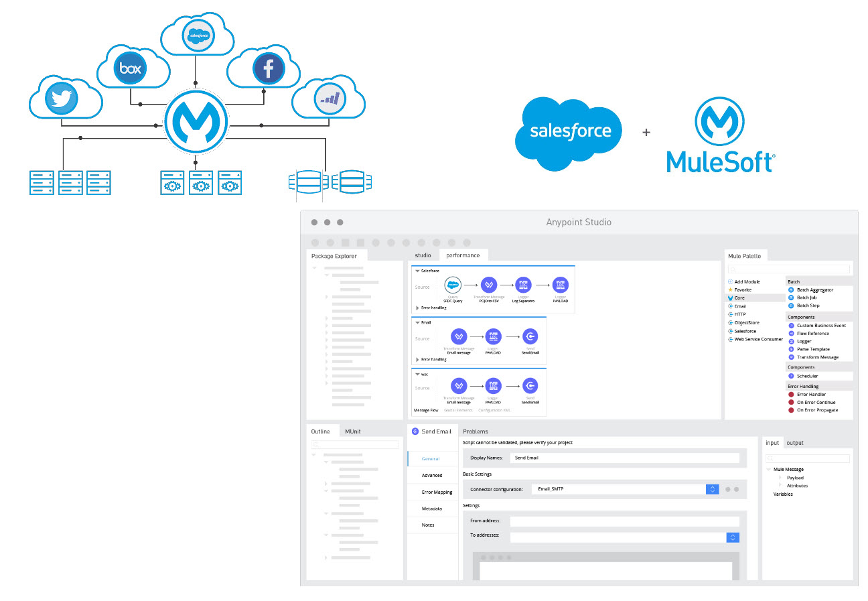This screenshot has height=601, width=868.
Task: Switch to the studio tab
Action: point(423,255)
